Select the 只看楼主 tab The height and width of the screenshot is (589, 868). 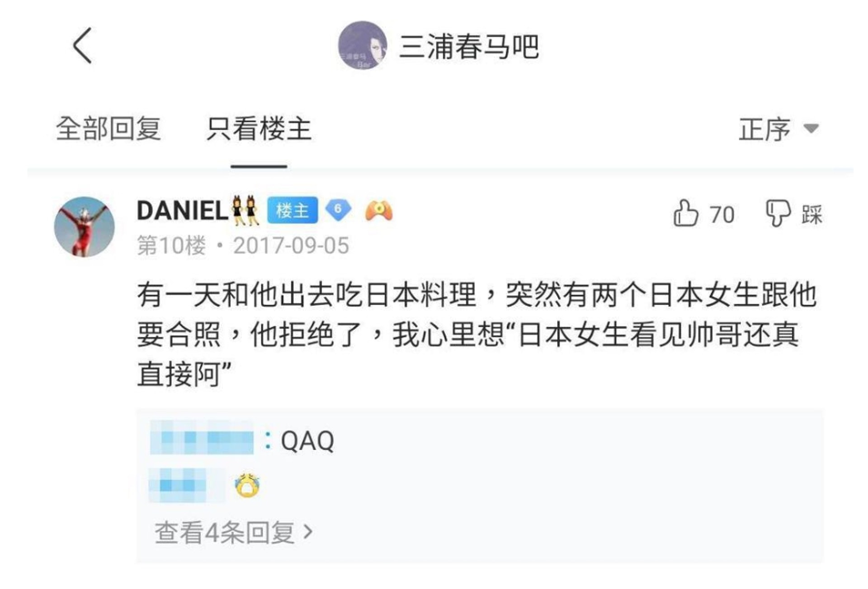pyautogui.click(x=259, y=129)
